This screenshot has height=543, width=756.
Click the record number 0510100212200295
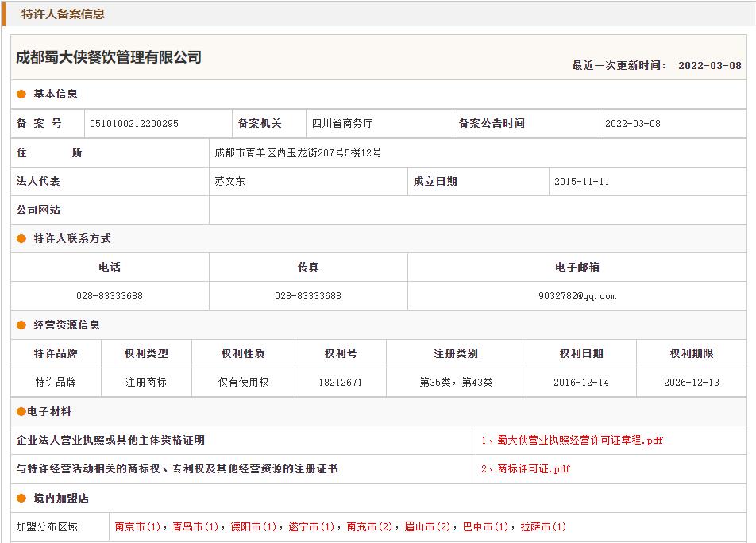point(134,124)
